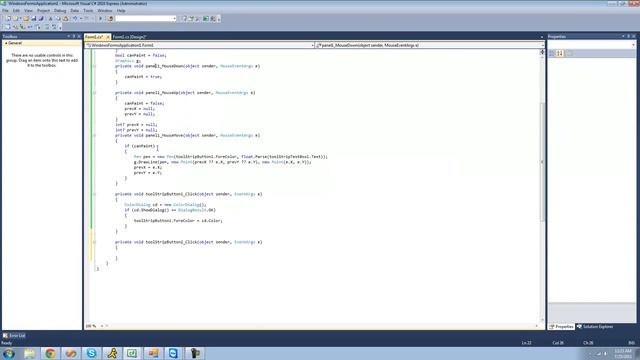Open the Data menu
This screenshot has height=360, width=640.
point(75,11)
